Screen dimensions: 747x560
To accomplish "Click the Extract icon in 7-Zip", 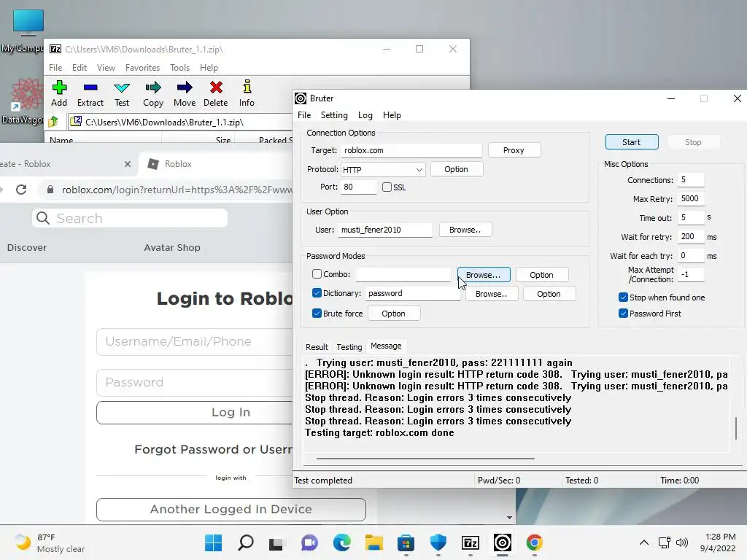I will (x=90, y=93).
